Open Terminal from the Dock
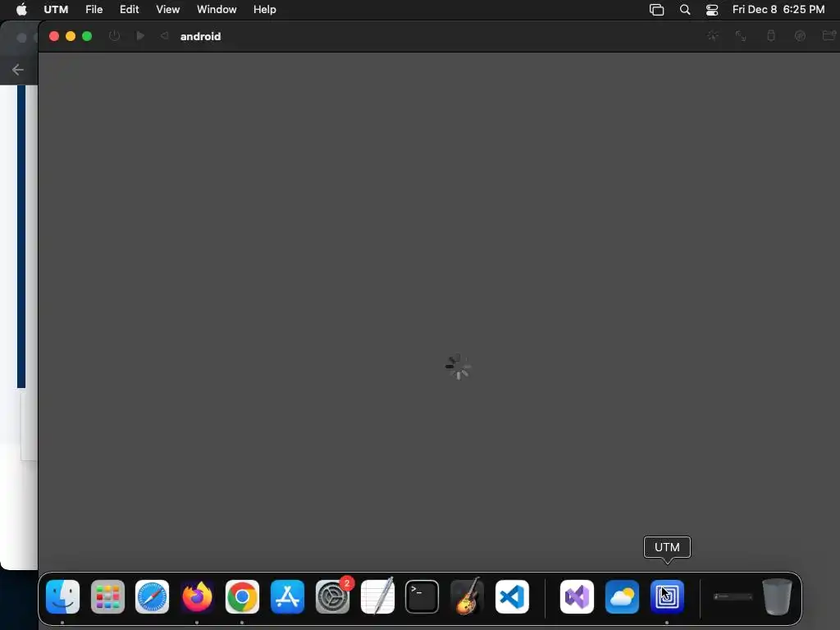Screen dimensions: 840x630 point(422,596)
